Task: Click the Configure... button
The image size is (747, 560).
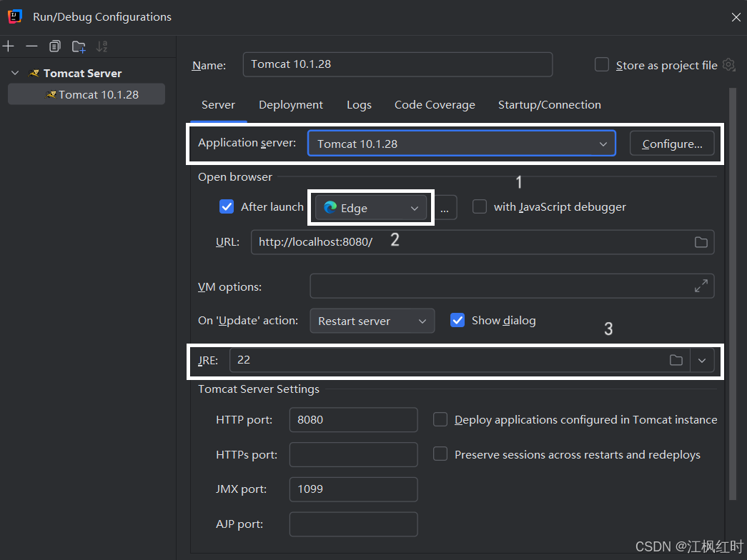Action: [672, 144]
